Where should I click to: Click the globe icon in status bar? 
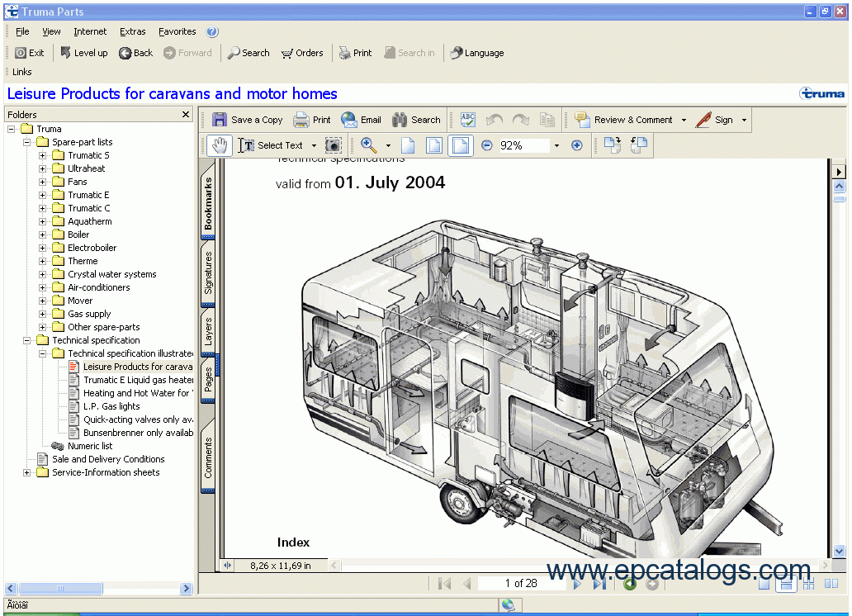point(508,604)
